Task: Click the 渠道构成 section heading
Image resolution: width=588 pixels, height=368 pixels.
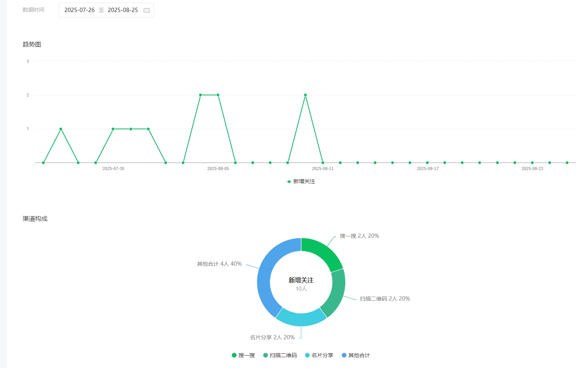Action: 35,219
